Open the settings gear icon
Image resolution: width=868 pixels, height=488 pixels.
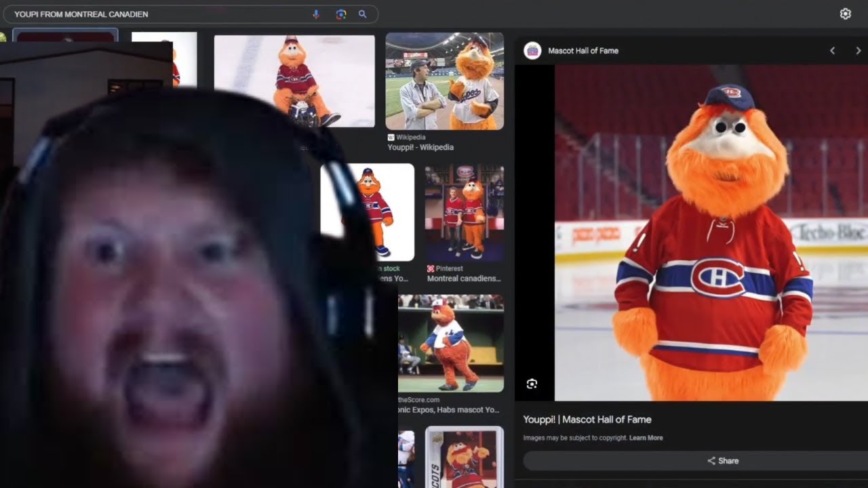(x=845, y=14)
